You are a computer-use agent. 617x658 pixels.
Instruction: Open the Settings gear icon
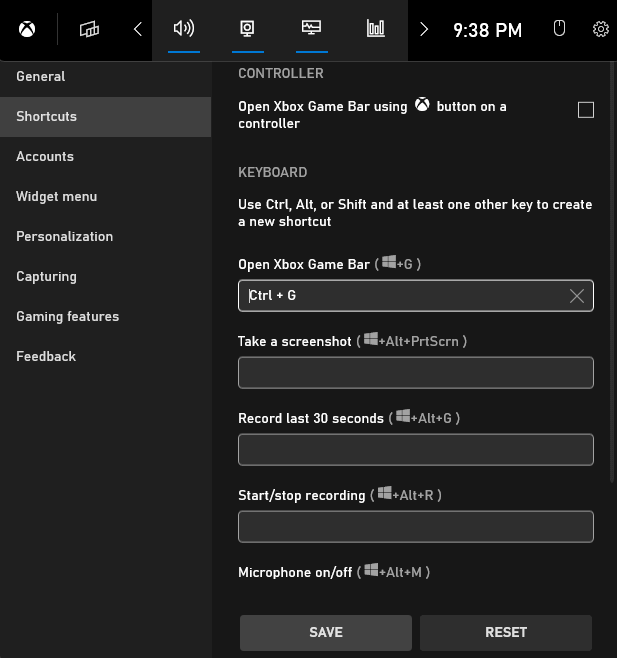(601, 29)
